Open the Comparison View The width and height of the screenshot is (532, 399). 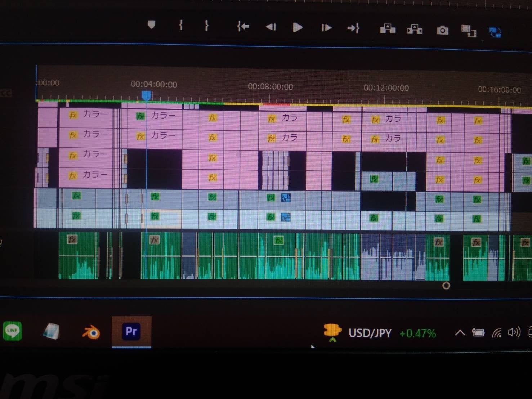(x=469, y=31)
